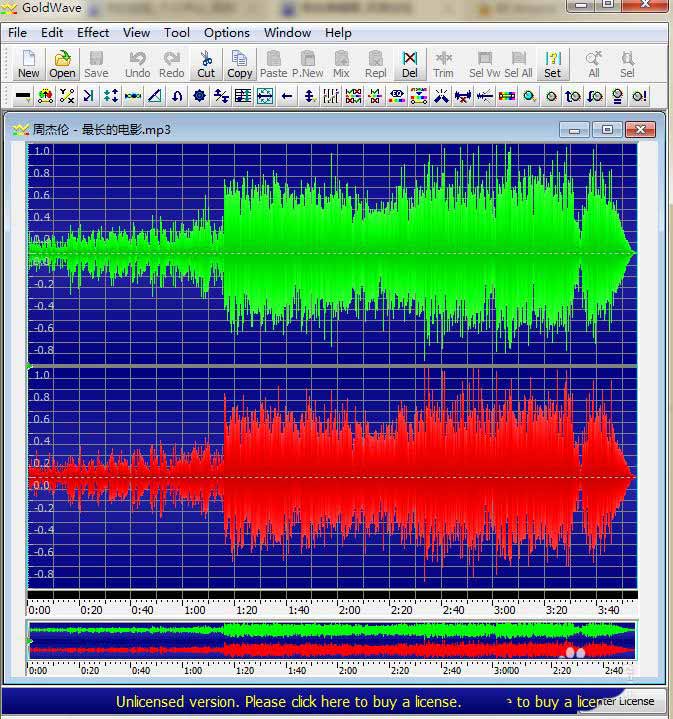Cut the selection using the Cut icon
The image size is (673, 719).
pos(206,64)
